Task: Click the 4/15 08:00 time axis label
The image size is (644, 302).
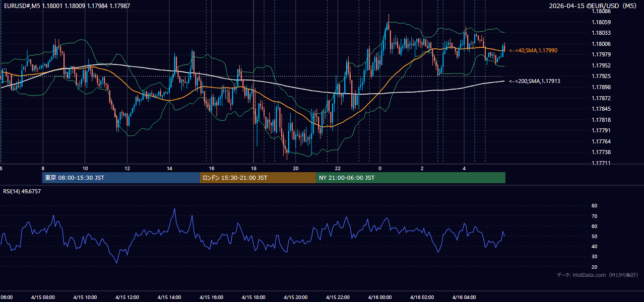Action: click(x=43, y=297)
